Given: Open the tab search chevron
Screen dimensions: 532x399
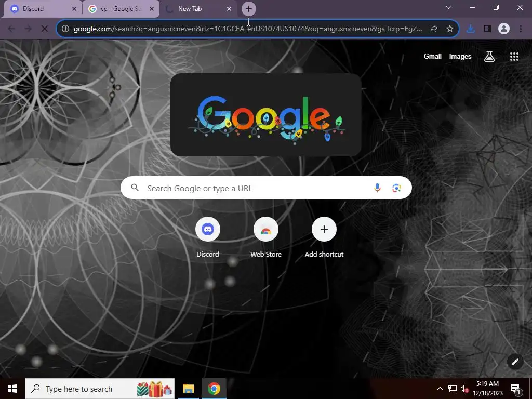Looking at the screenshot, I should click(x=448, y=7).
